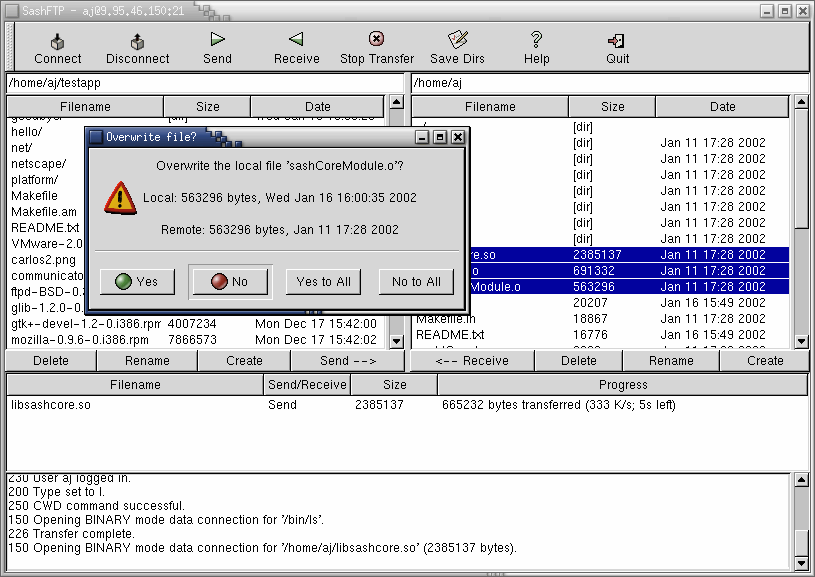Click Delete under the local file list
The height and width of the screenshot is (577, 815).
point(51,361)
